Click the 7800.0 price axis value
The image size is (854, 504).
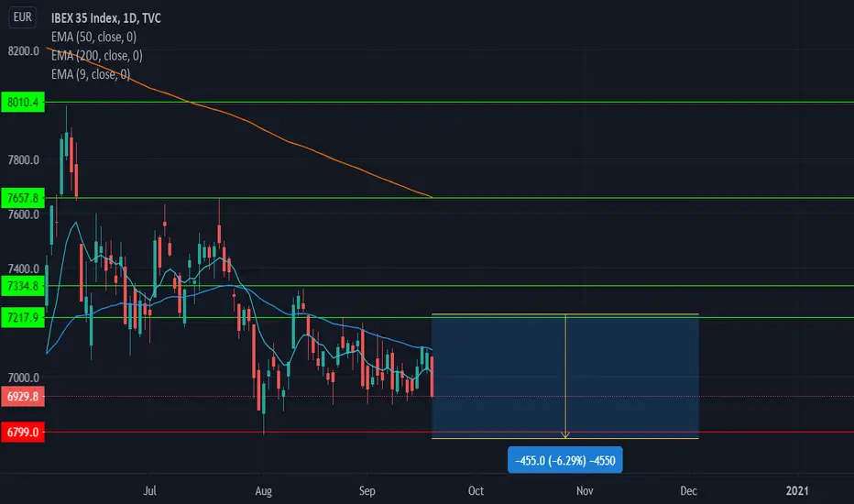tap(24, 160)
